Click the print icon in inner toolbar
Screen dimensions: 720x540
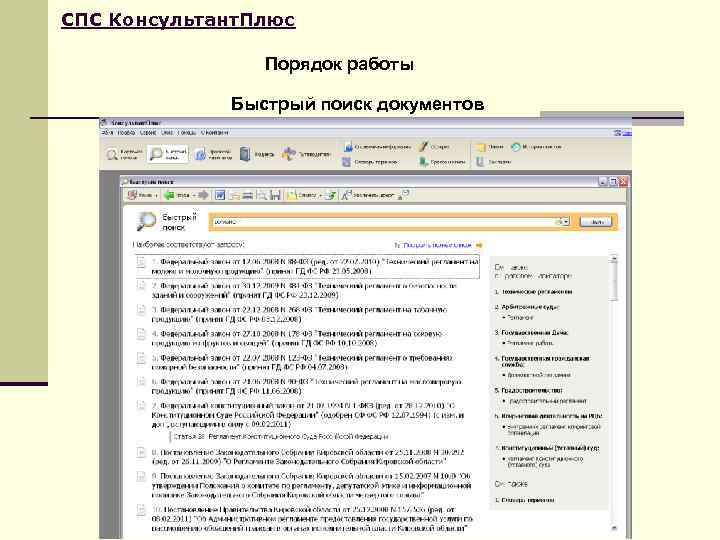(x=248, y=195)
